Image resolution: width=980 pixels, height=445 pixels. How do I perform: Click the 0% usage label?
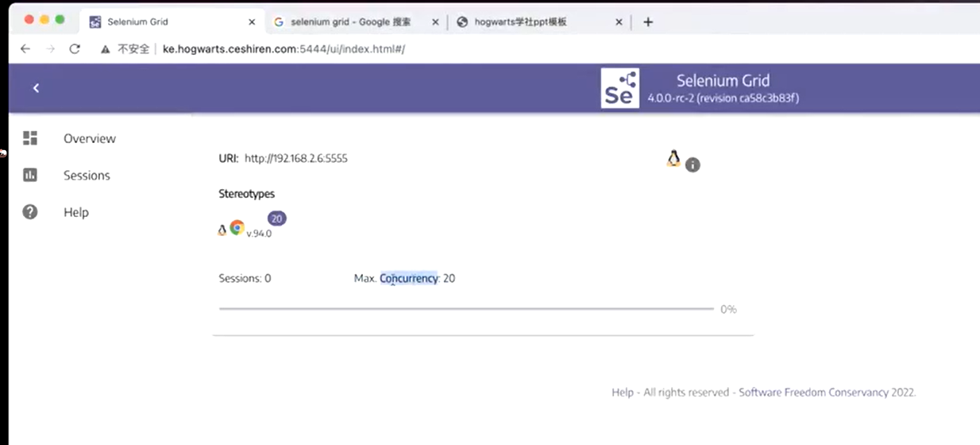(728, 309)
